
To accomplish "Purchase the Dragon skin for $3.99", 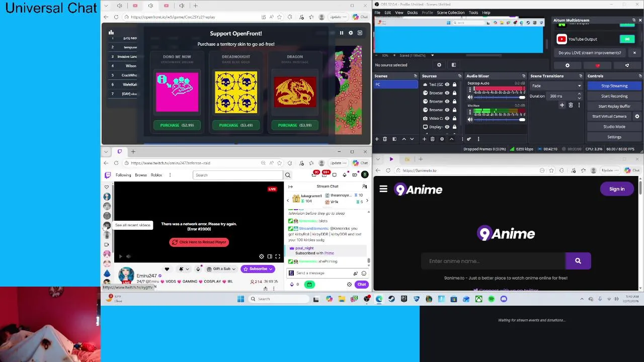I will [295, 125].
